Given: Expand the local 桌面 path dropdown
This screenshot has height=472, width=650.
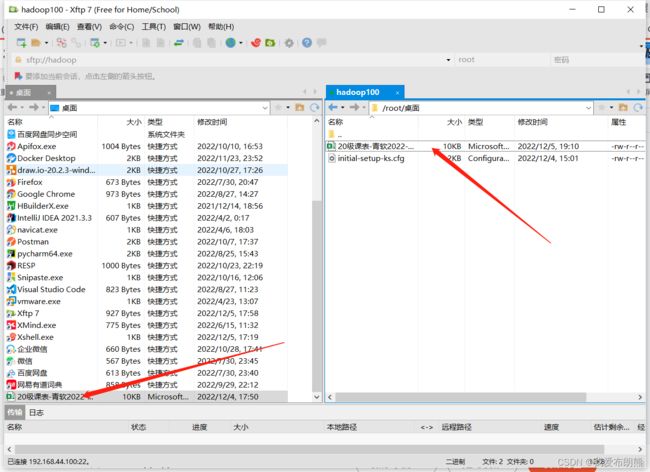Looking at the screenshot, I should coord(265,108).
